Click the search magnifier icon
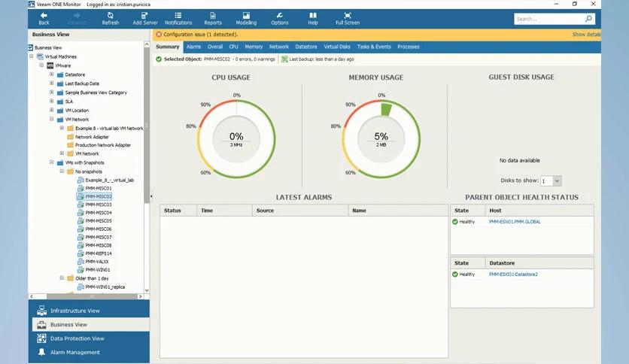629x364 pixels. [x=588, y=19]
